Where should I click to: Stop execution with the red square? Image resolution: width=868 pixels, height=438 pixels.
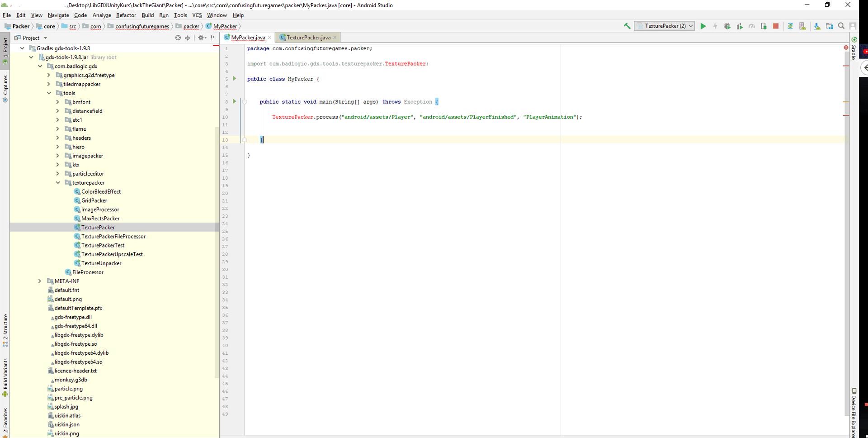click(x=776, y=26)
